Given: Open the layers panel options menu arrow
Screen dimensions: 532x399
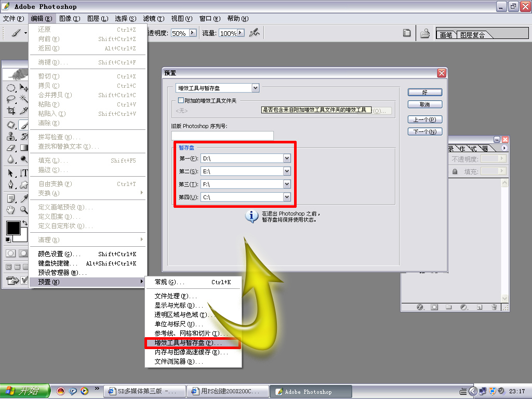Looking at the screenshot, I should (504, 148).
